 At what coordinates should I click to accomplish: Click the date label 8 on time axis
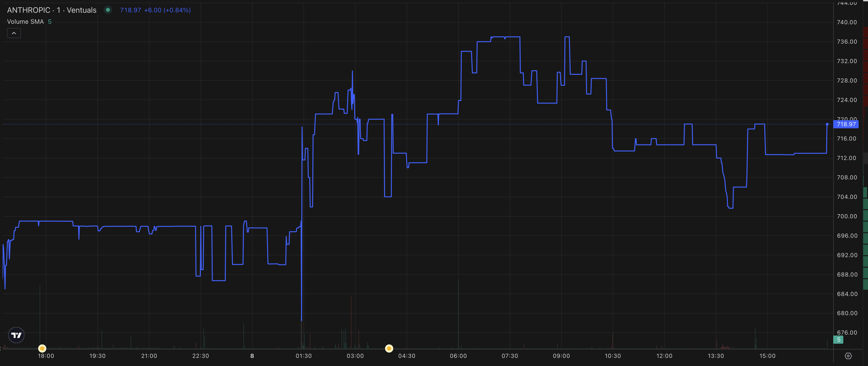point(252,356)
